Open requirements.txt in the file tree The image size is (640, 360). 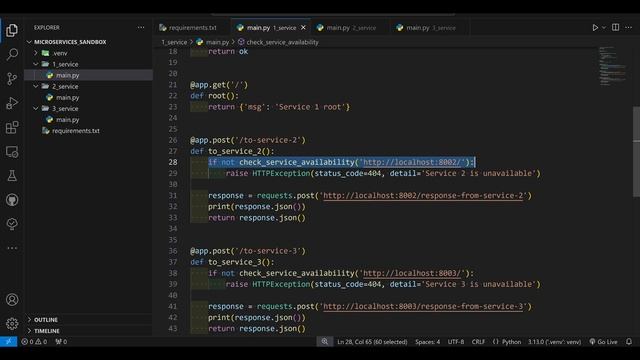pos(88,131)
